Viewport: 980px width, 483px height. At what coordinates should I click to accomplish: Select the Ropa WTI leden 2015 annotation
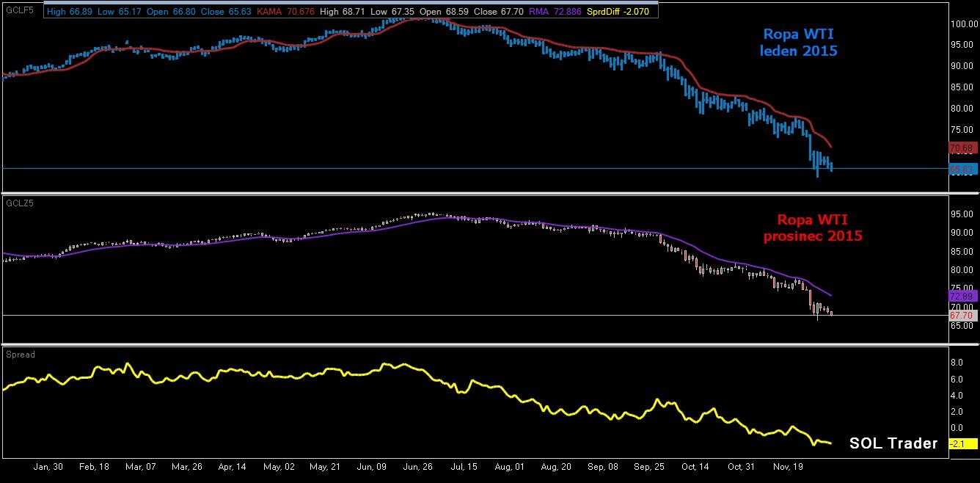coord(800,43)
